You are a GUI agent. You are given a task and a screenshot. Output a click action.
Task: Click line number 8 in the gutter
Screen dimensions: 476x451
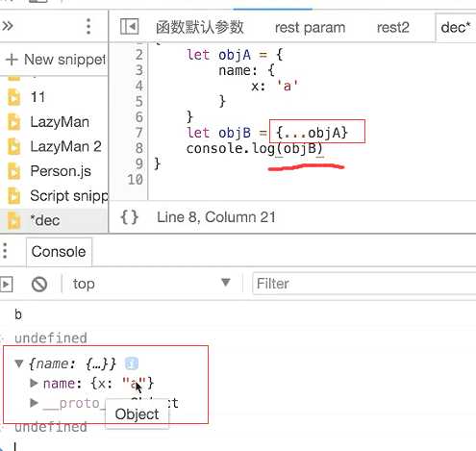pyautogui.click(x=138, y=148)
